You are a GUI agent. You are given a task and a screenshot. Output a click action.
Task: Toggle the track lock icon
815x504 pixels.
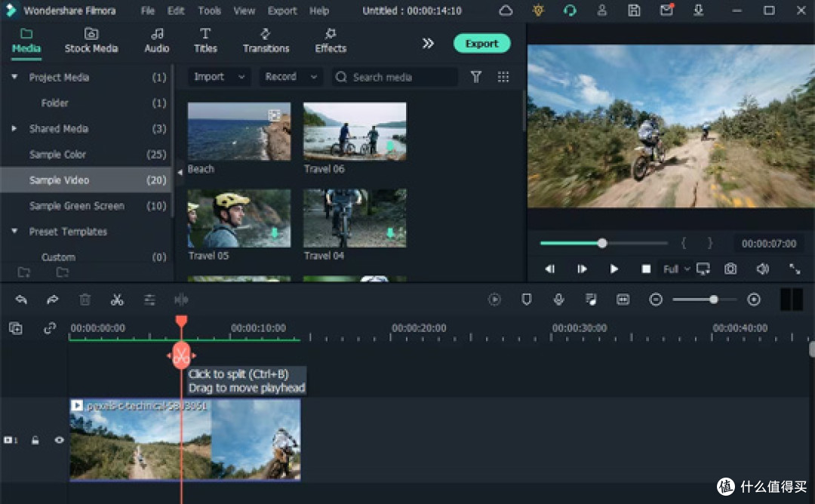35,440
